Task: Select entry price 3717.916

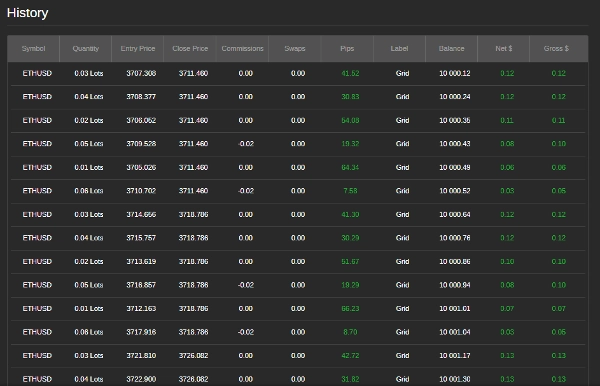Action: [x=141, y=332]
